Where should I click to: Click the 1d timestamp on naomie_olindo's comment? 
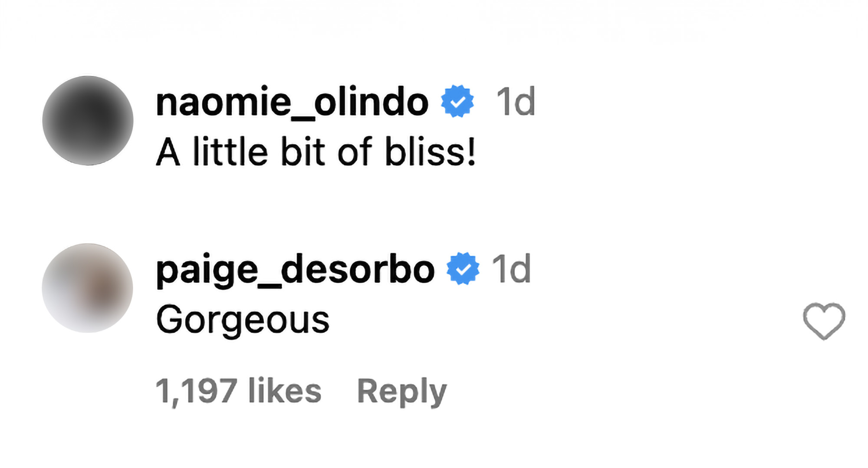pos(515,102)
